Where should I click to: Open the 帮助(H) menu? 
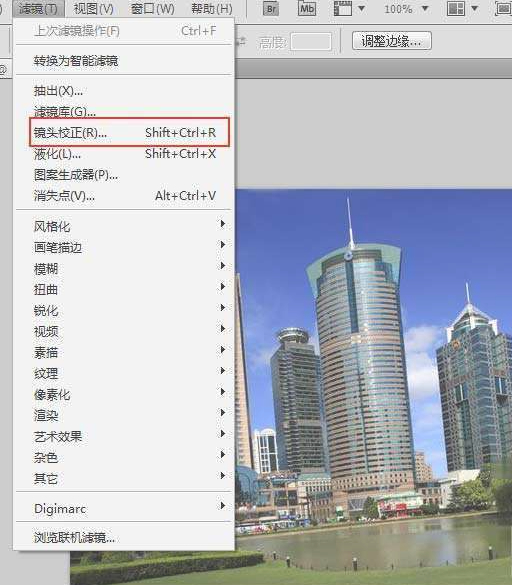click(212, 9)
